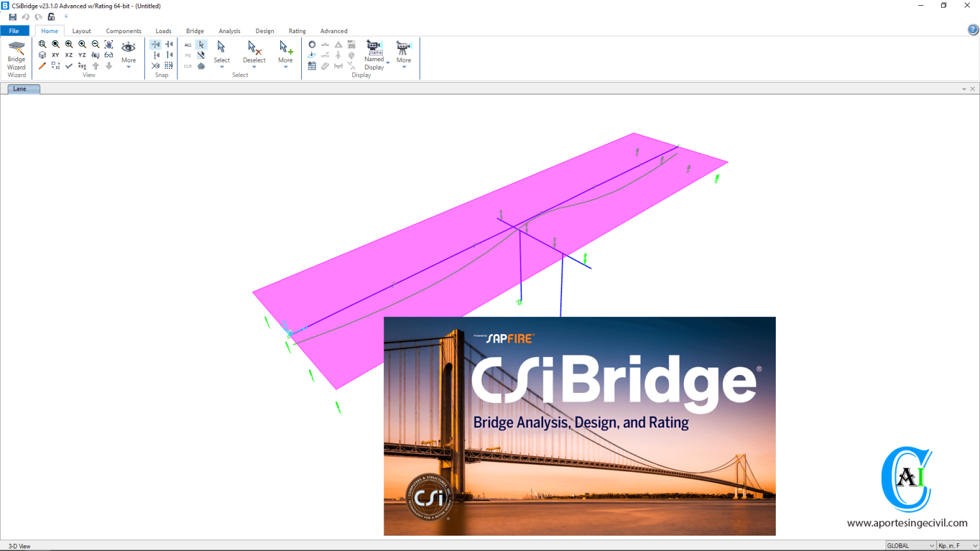This screenshot has height=551, width=980.
Task: Switch to YZ plane view
Action: coord(82,55)
